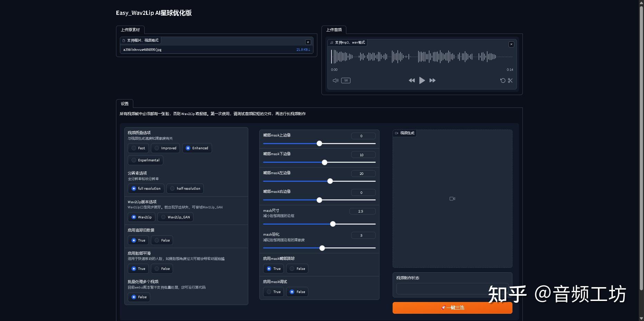Viewport: 644px width, 321px height.
Task: Switch to the 上传音频 tab
Action: tap(334, 30)
